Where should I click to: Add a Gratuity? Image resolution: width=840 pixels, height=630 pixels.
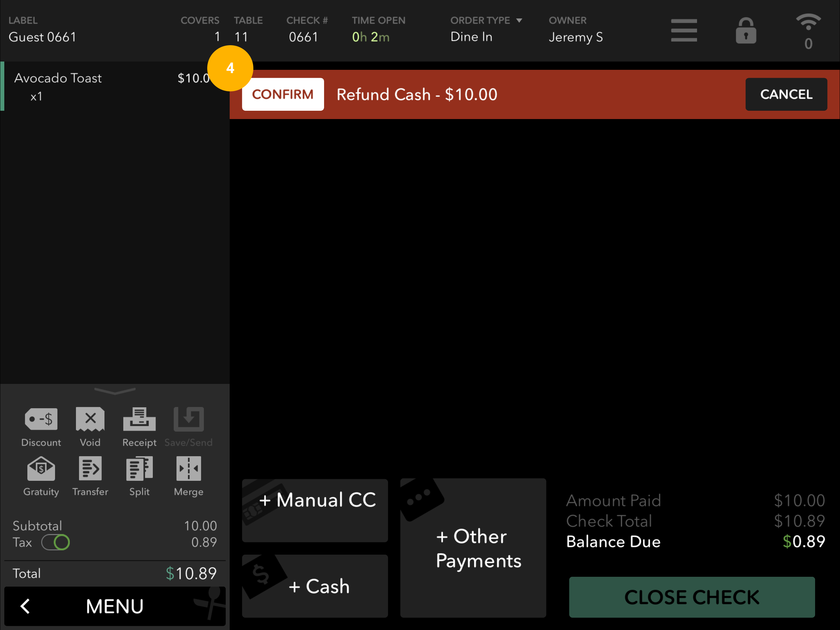click(x=41, y=469)
